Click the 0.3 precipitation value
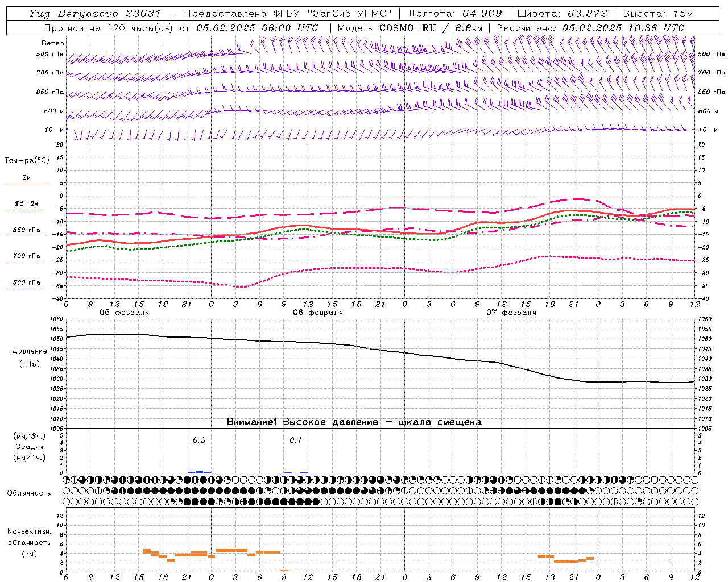This screenshot has width=728, height=582. pyautogui.click(x=199, y=440)
